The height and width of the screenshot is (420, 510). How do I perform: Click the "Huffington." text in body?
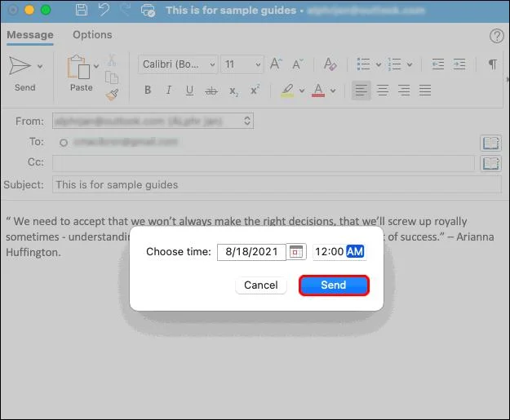click(33, 252)
